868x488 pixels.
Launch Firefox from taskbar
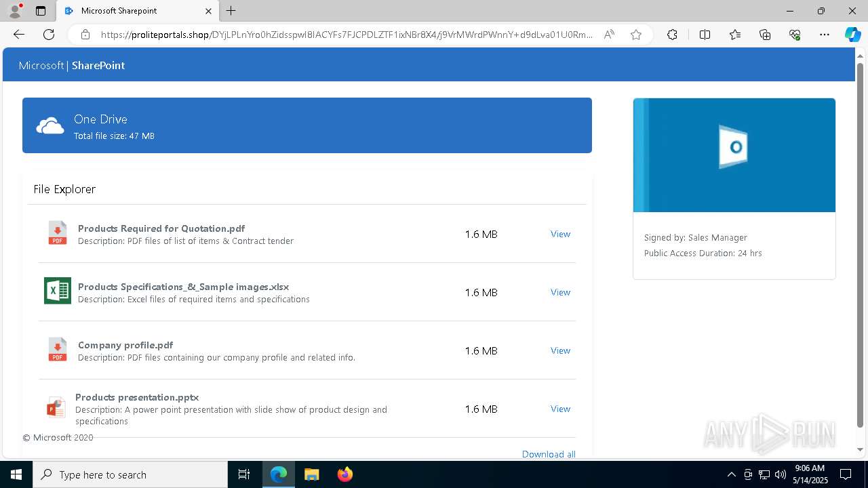click(345, 474)
